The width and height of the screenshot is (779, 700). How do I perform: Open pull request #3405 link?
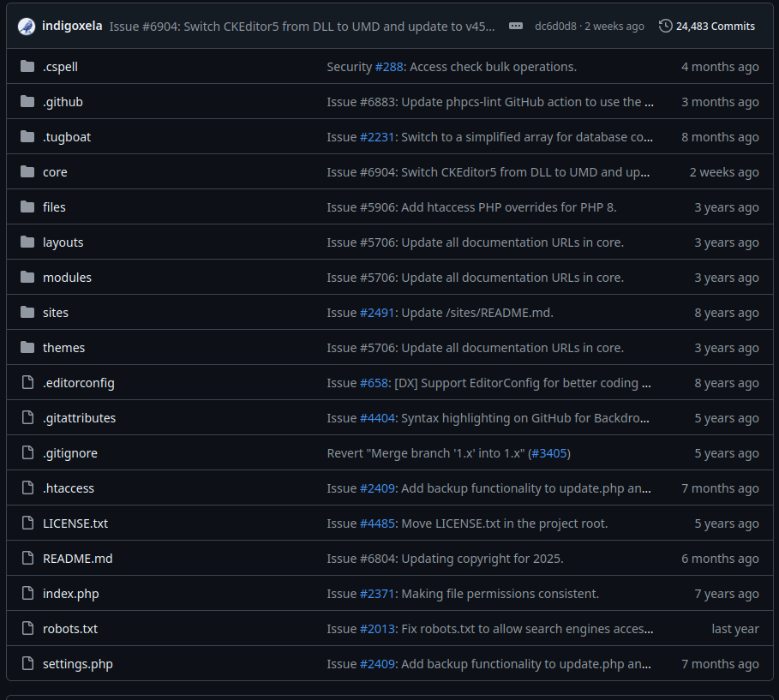tap(549, 453)
